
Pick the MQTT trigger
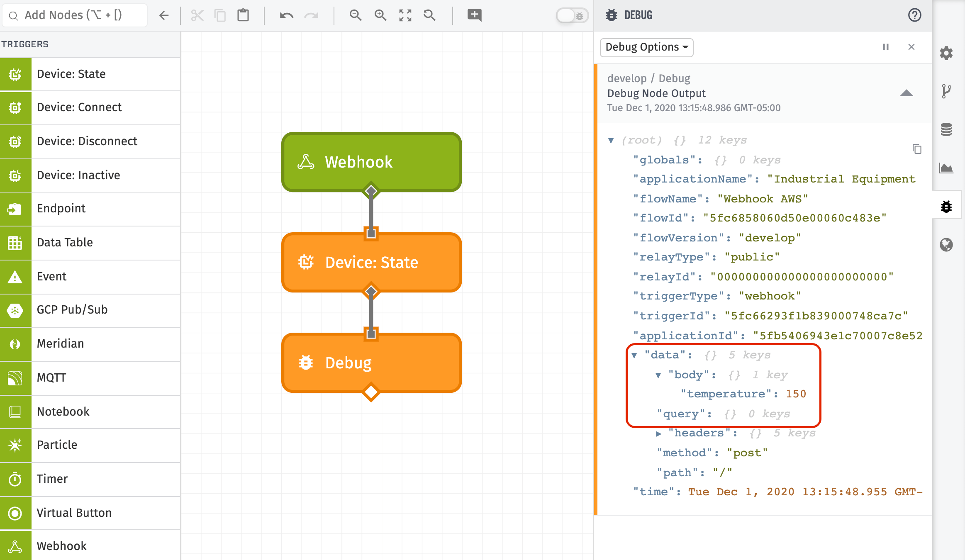pyautogui.click(x=90, y=378)
